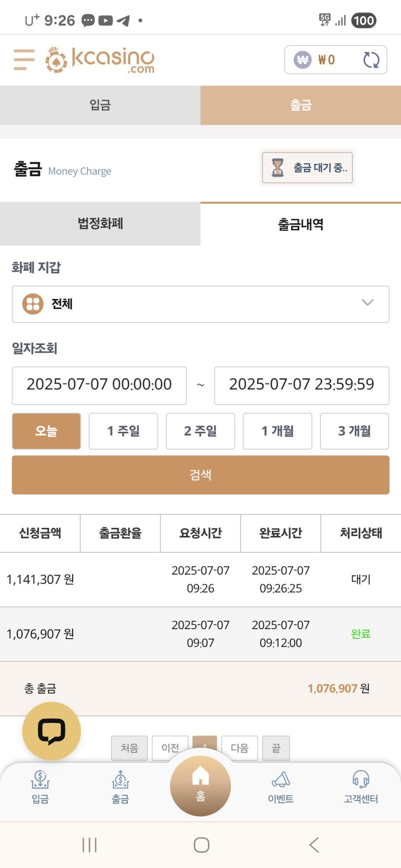Open the hamburger menu icon
This screenshot has height=868, width=401.
click(24, 59)
